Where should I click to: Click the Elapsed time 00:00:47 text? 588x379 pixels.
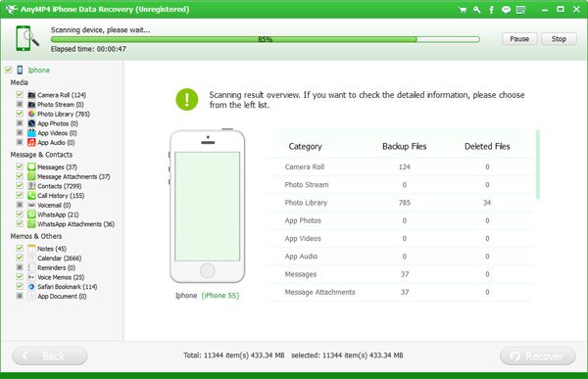pos(88,49)
